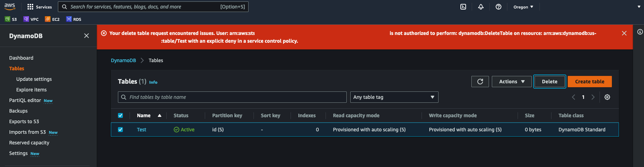This screenshot has height=167, width=644.
Task: Toggle the select-all tables checkbox
Action: (120, 115)
